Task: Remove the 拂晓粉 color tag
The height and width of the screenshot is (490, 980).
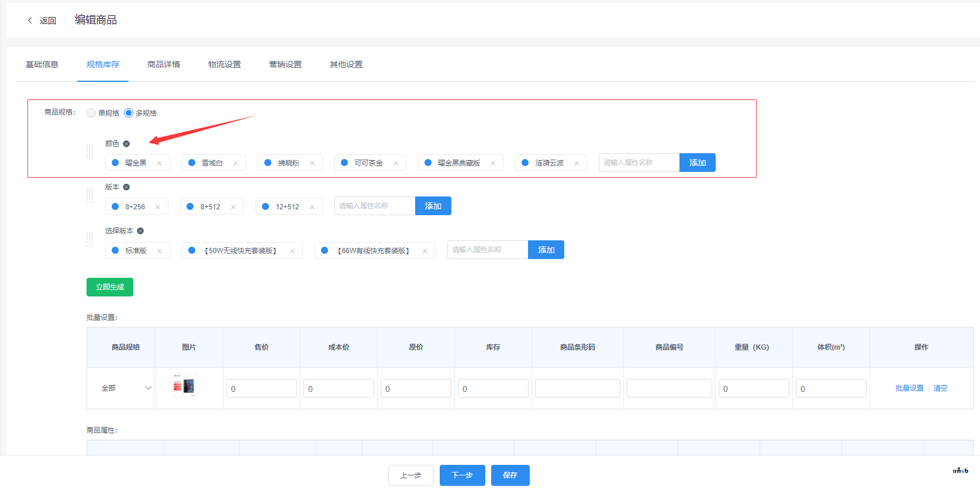Action: 312,163
